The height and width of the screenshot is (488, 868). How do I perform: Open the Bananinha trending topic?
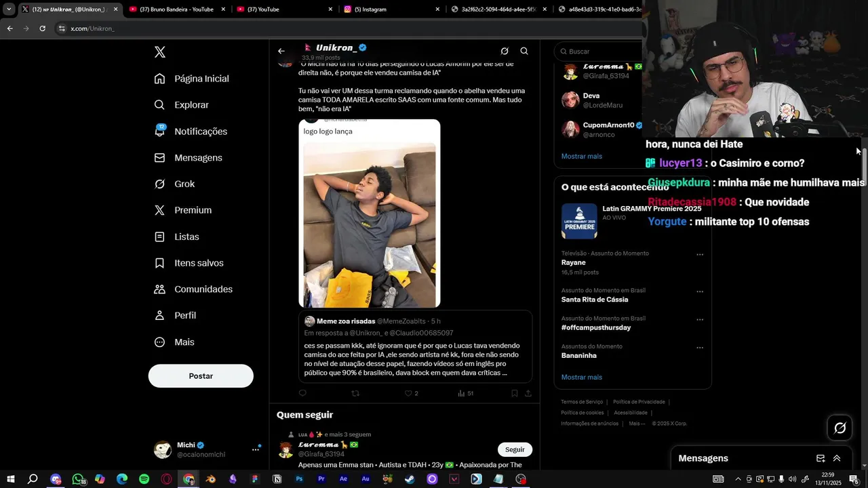pos(579,355)
